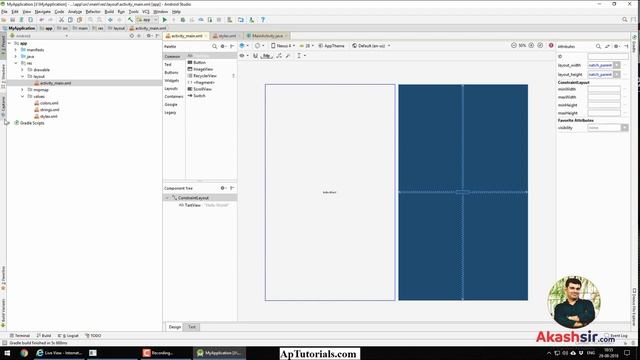Open the Tools menu
Viewport: 640px width, 360px height.
[133, 12]
